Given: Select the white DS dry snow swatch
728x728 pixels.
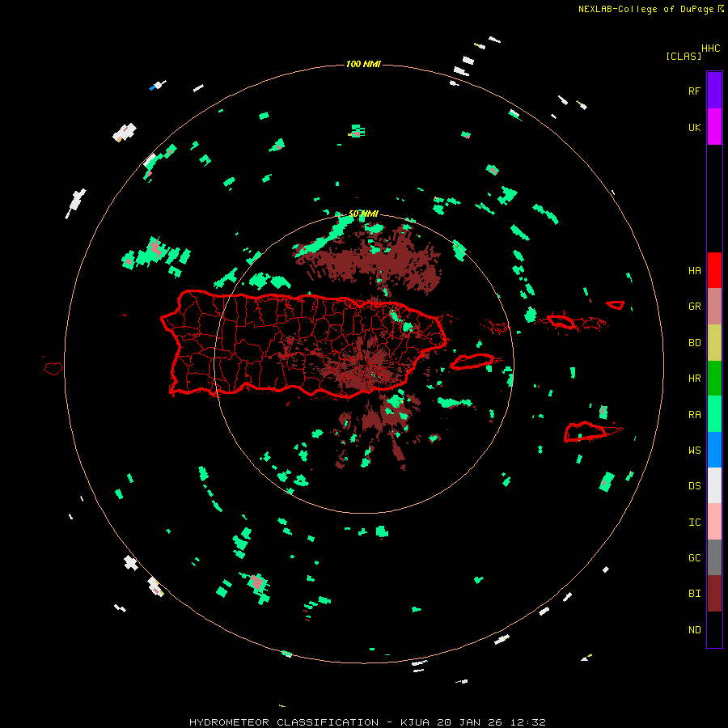Looking at the screenshot, I should (x=714, y=485).
